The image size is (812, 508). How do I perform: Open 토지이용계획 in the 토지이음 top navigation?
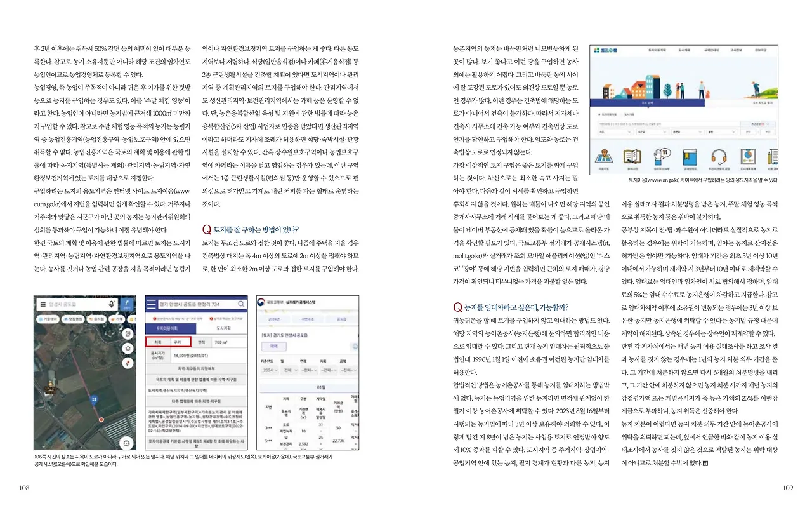[x=657, y=49]
